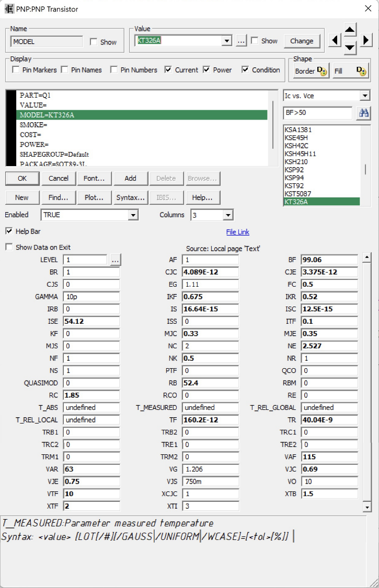Close the PNP Transistor dialog

(368, 9)
